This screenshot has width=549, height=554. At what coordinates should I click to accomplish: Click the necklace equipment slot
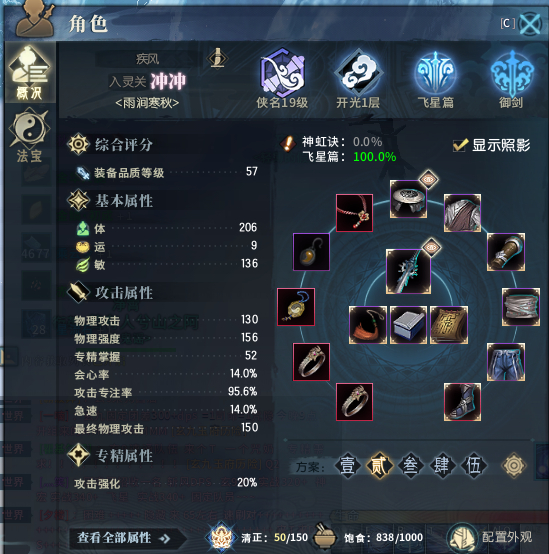point(354,213)
